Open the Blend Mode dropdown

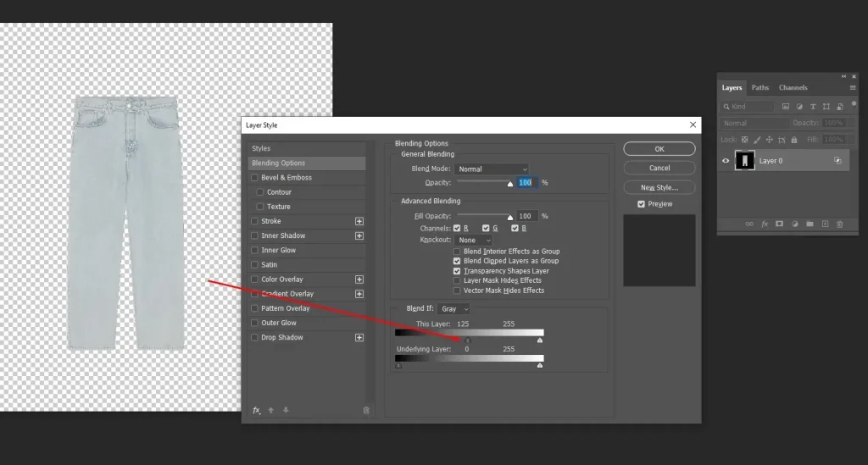point(493,169)
